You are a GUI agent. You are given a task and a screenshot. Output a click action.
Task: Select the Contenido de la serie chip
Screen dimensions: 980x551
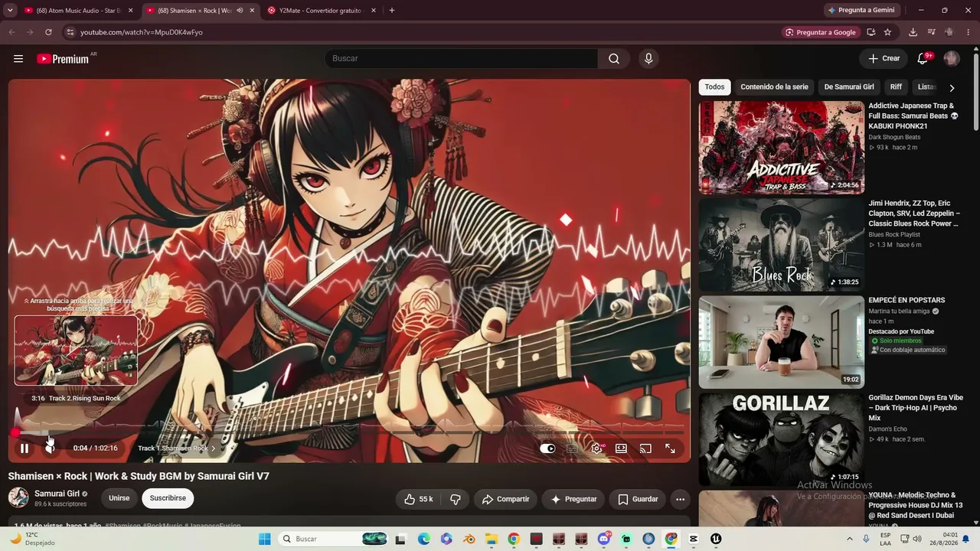(x=774, y=87)
